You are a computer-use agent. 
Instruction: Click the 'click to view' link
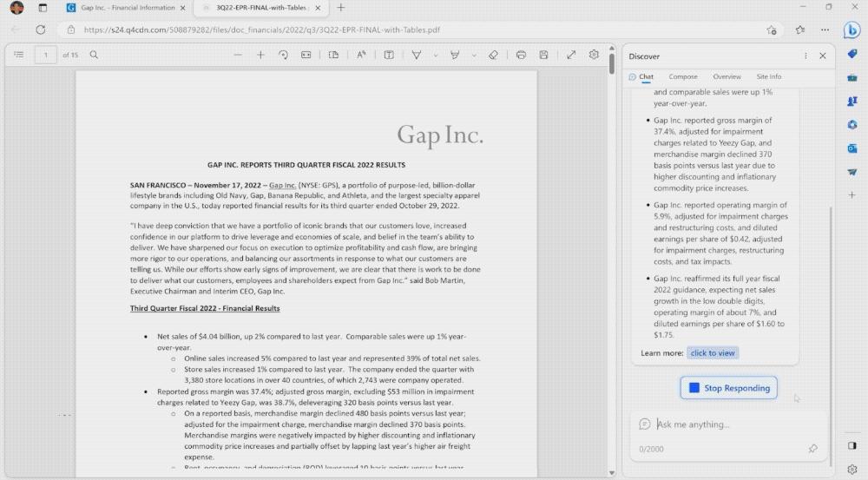(713, 352)
